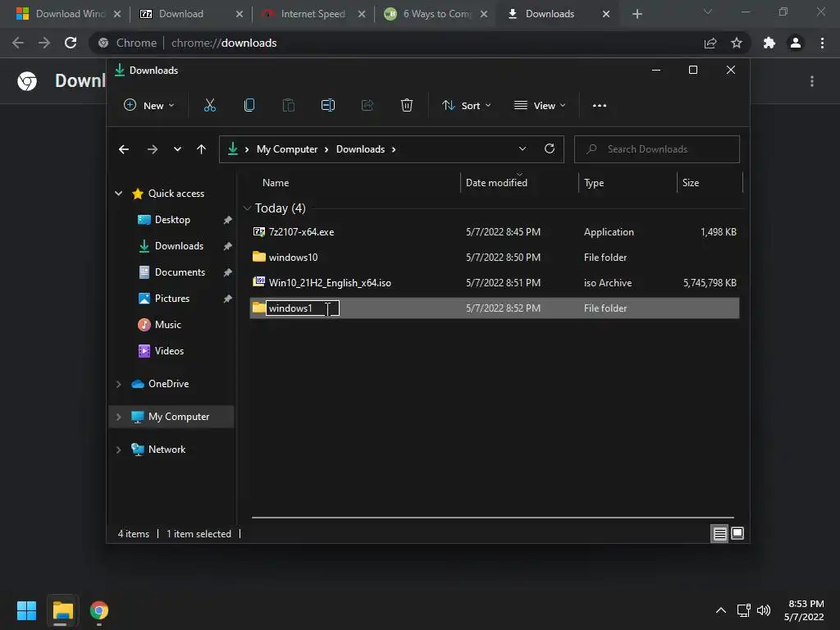
Task: Select the 7z2107-x64.exe file
Action: click(x=495, y=232)
